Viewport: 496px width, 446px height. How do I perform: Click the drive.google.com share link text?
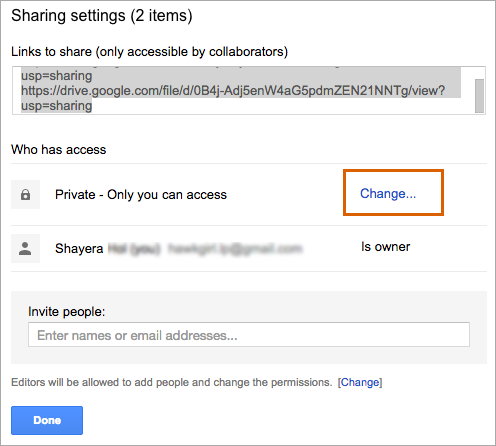(x=233, y=91)
